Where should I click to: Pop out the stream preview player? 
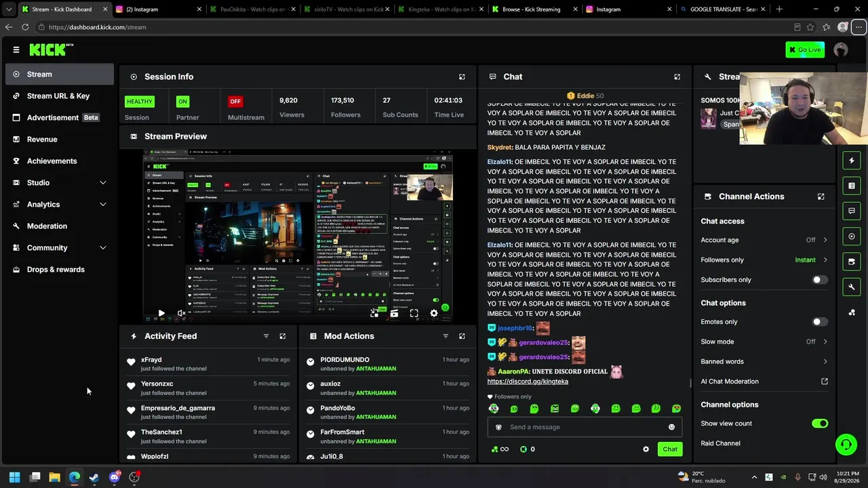[374, 313]
